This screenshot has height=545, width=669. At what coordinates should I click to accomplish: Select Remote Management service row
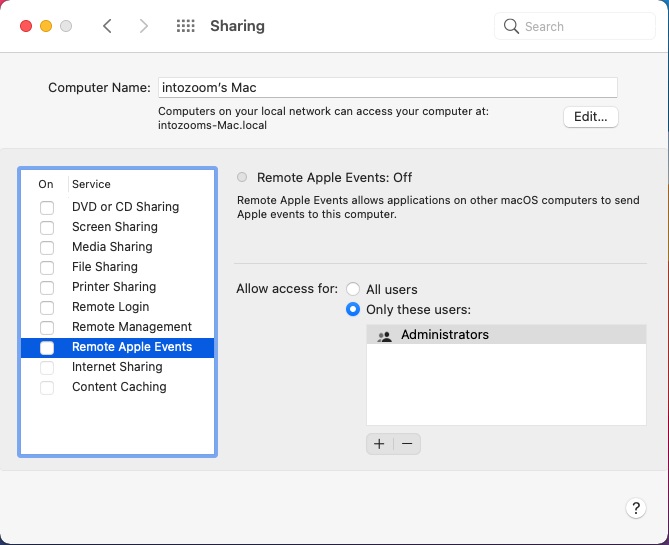point(117,327)
